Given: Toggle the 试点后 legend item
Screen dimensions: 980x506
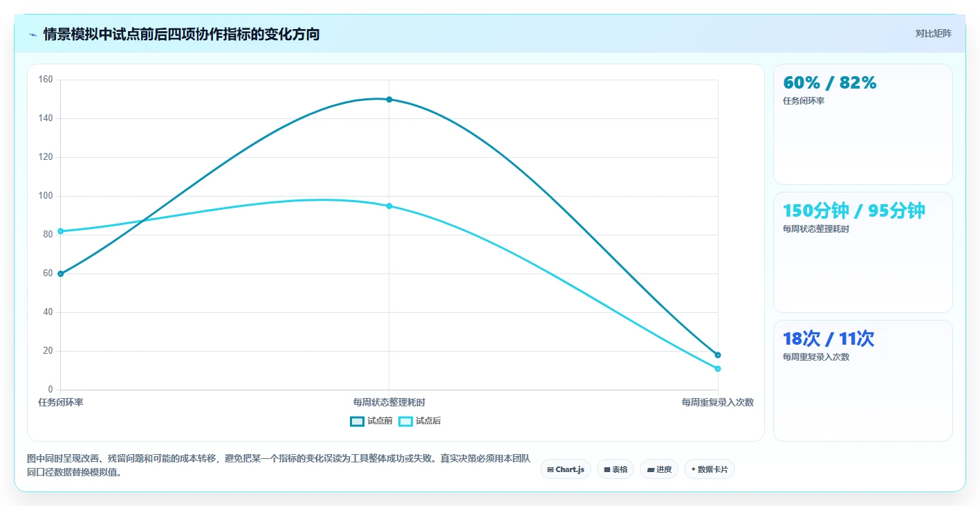Looking at the screenshot, I should coord(420,421).
